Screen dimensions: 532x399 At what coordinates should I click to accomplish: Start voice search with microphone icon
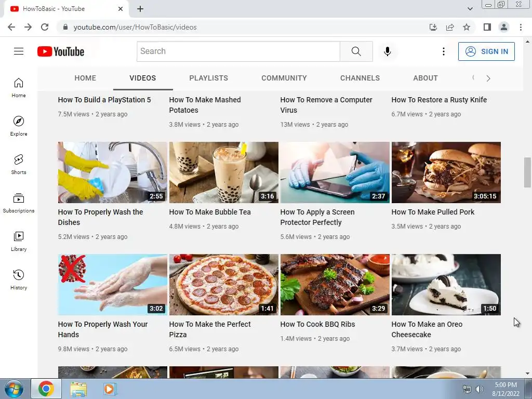387,51
